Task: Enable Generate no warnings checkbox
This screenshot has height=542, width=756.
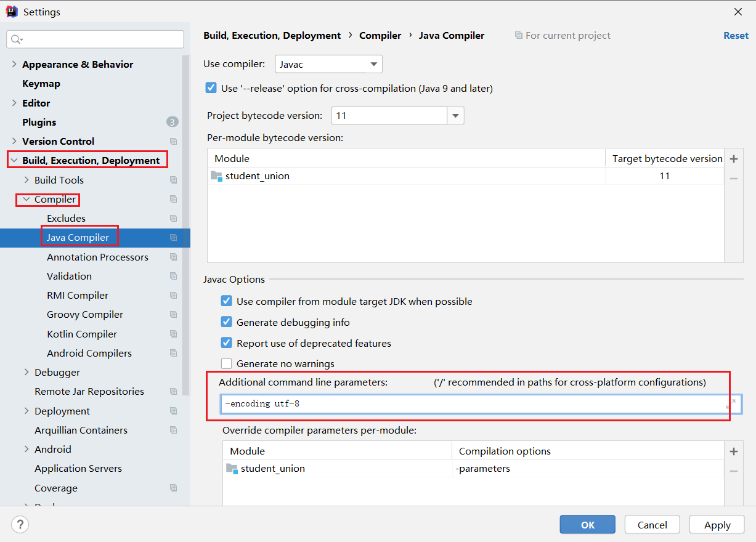Action: [226, 363]
